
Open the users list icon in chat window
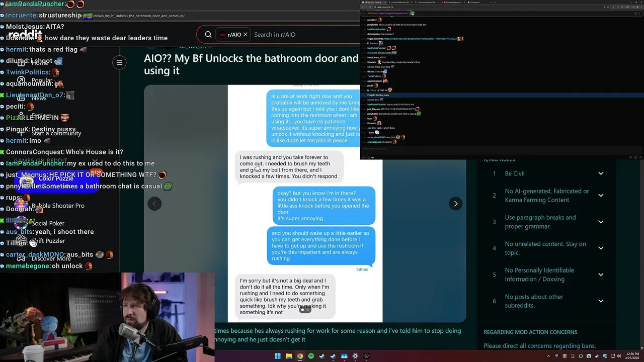click(x=640, y=157)
